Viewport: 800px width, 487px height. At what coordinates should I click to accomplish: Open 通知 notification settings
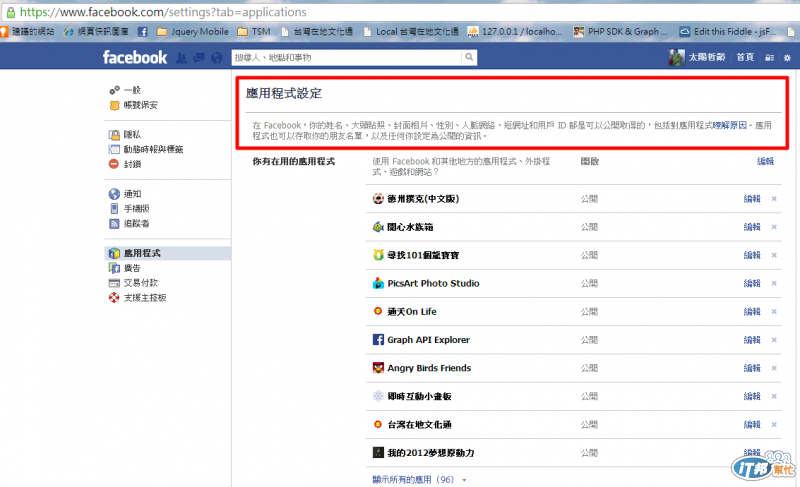(x=132, y=194)
